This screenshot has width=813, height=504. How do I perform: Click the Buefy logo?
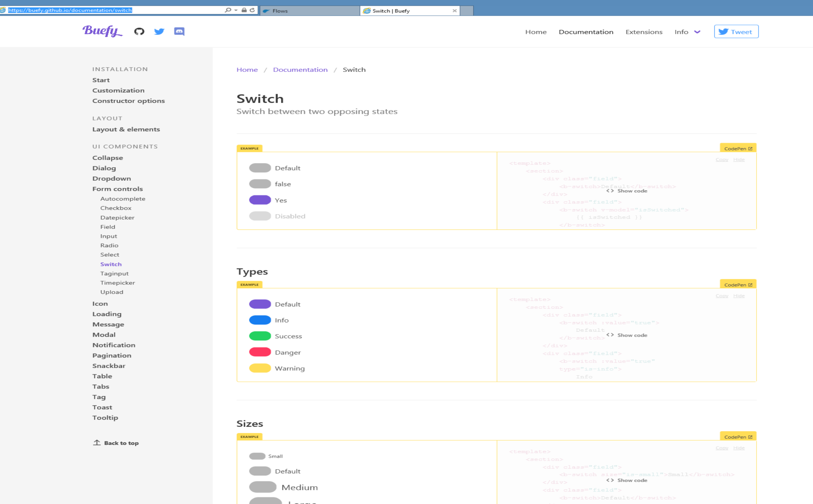click(x=102, y=31)
